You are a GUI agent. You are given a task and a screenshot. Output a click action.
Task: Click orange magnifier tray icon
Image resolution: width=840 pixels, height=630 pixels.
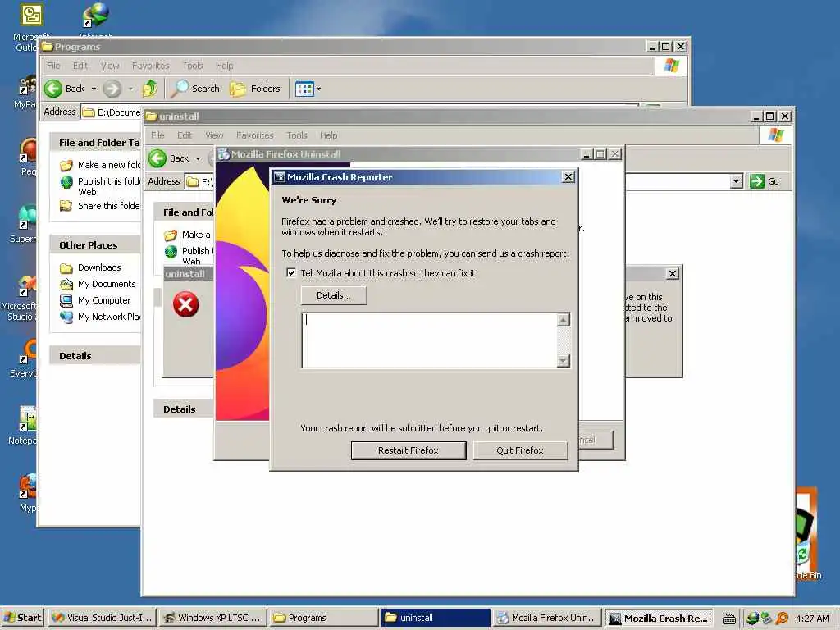(783, 619)
